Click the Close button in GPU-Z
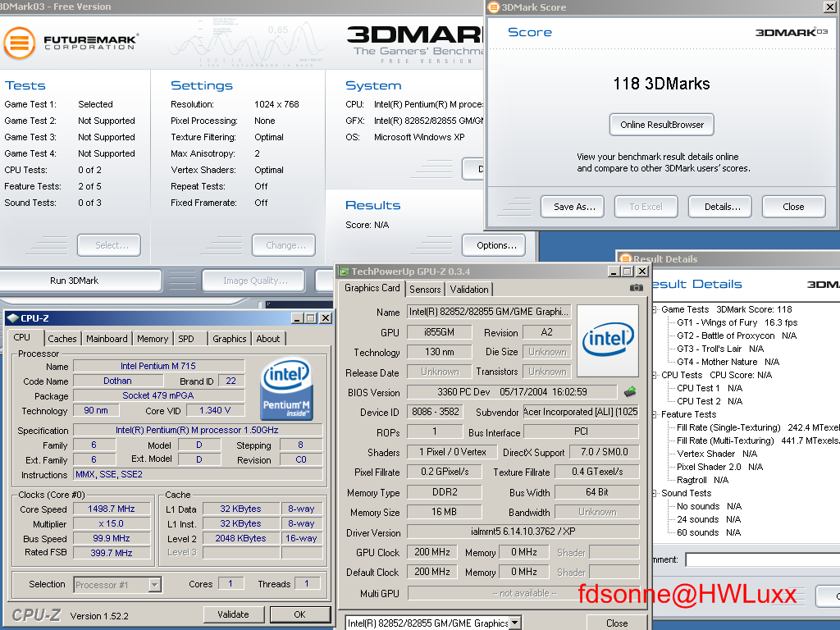Screen dimensions: 840x630 (x=616, y=623)
